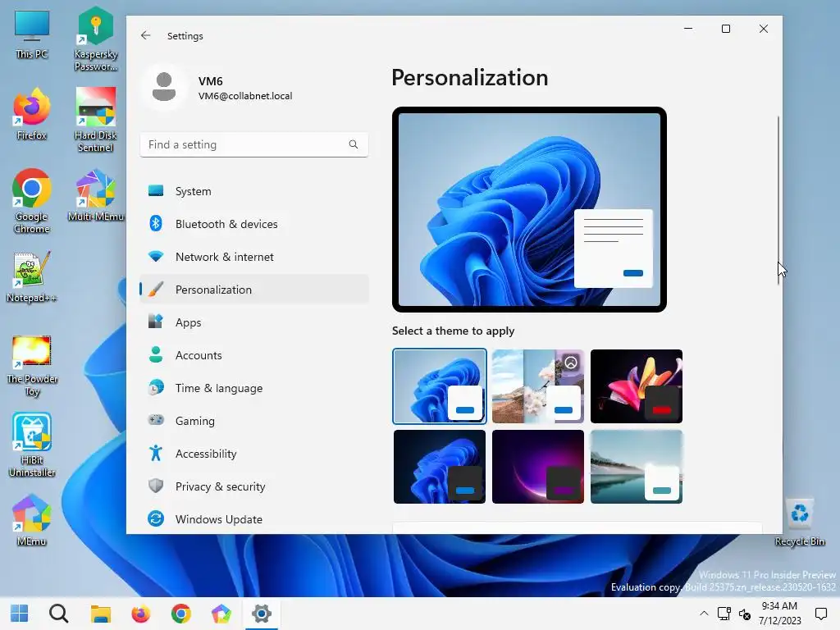This screenshot has height=630, width=840.
Task: Click the muted volume tray icon
Action: pos(745,614)
